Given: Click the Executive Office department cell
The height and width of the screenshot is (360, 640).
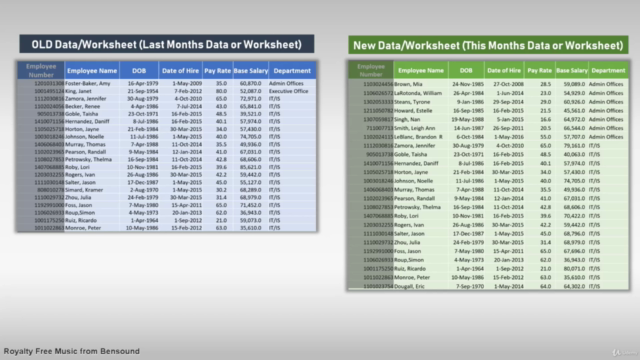Looking at the screenshot, I should (x=288, y=91).
